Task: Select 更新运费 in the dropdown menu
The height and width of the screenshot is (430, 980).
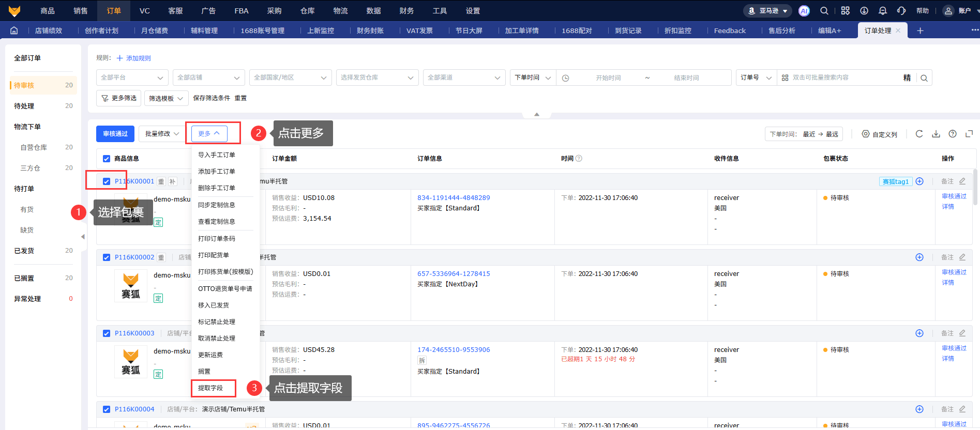Action: coord(210,355)
